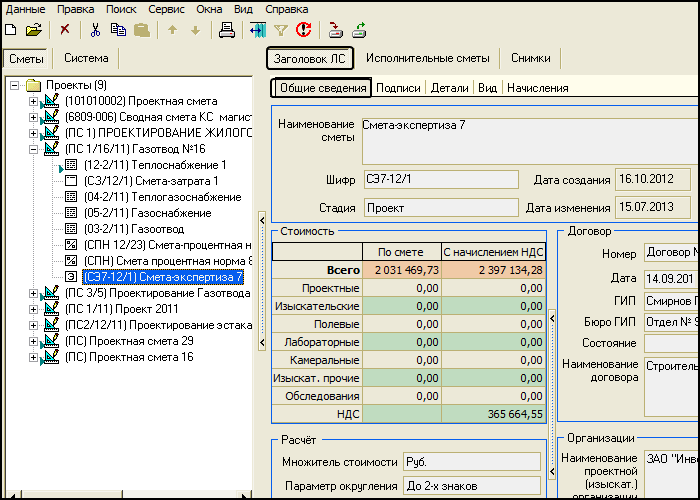Viewport: 700px width, 500px height.
Task: Expand the Проектная смета 29 node
Action: coord(34,341)
